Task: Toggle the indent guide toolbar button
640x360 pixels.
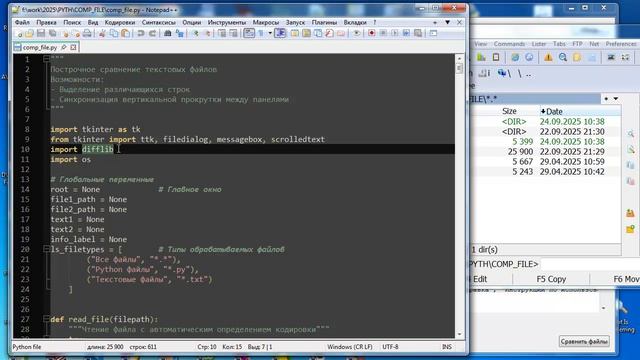Action: [x=280, y=33]
